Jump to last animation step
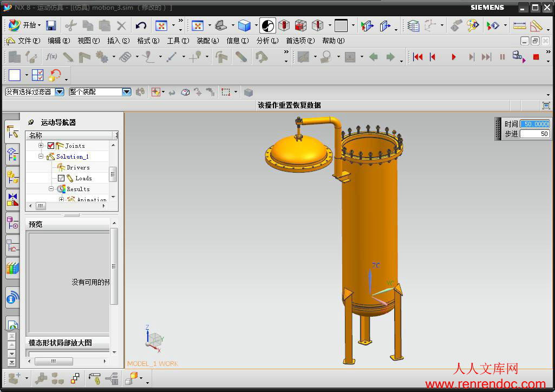The height and width of the screenshot is (392, 555). tap(486, 57)
